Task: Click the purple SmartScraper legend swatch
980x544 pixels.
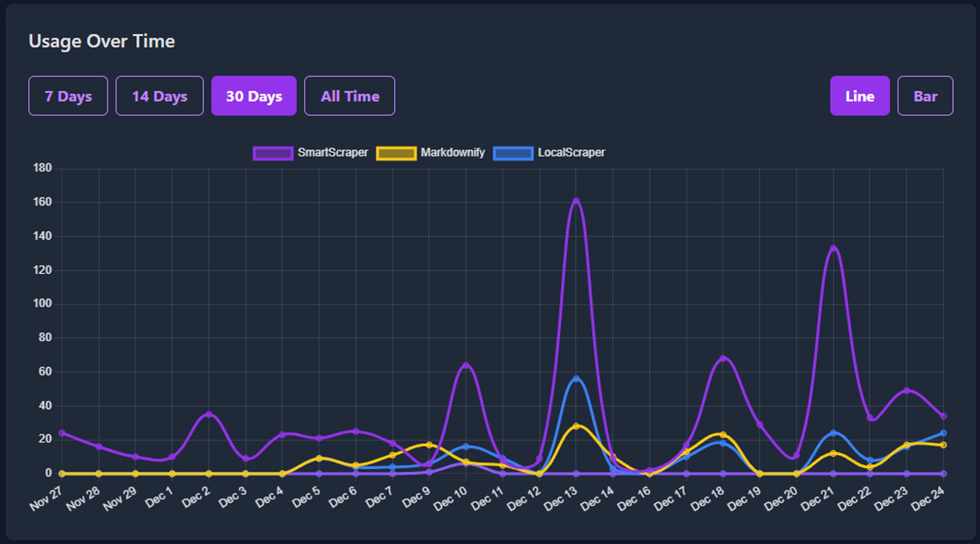Action: (273, 153)
